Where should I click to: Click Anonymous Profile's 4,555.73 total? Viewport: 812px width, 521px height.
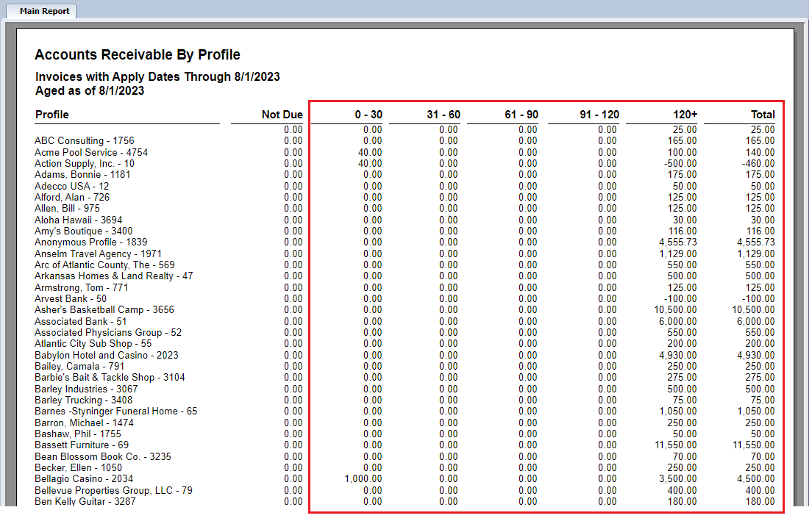(756, 242)
